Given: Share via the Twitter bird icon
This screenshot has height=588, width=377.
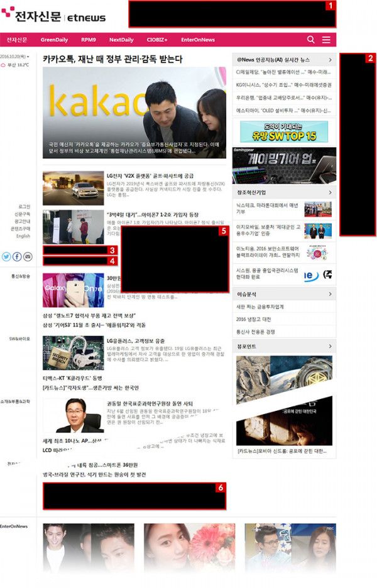Looking at the screenshot, I should [x=6, y=256].
